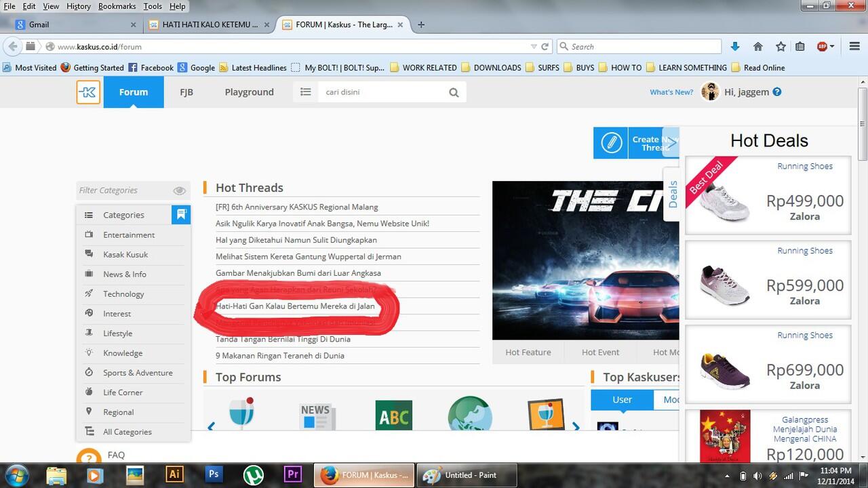Open Regional category
Viewport: 868px width, 488px height.
point(118,411)
